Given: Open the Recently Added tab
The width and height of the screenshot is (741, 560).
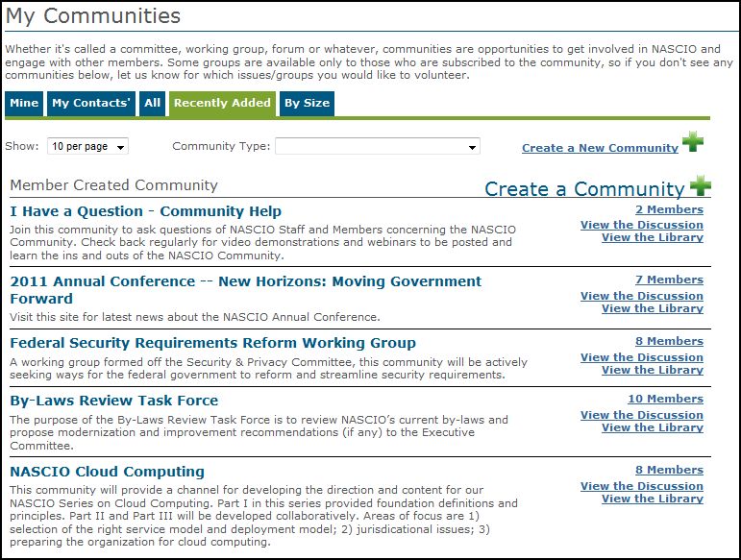Looking at the screenshot, I should (x=222, y=103).
